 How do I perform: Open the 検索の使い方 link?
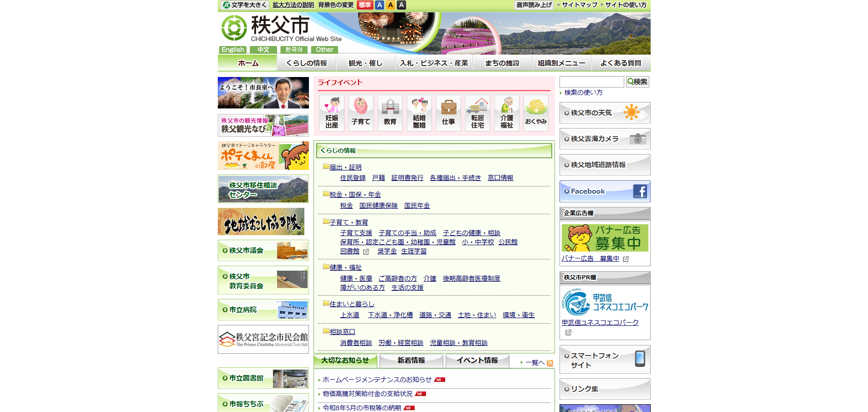tap(584, 93)
